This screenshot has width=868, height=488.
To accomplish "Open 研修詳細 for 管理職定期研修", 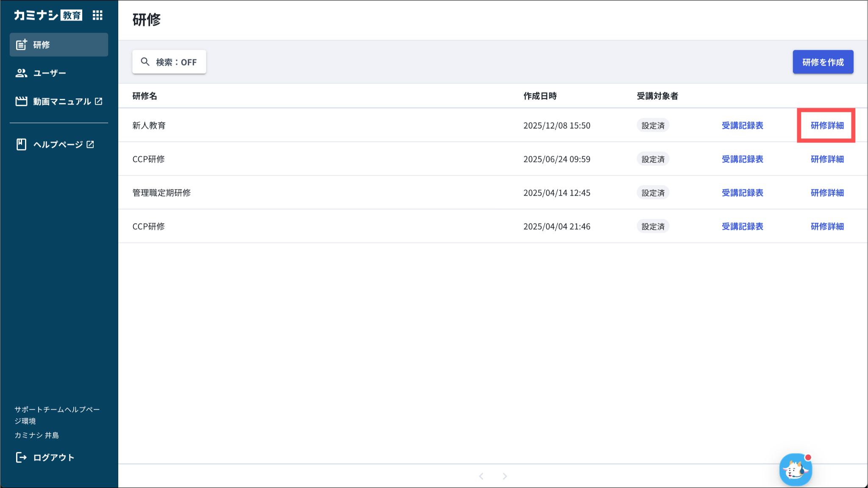I will 827,193.
